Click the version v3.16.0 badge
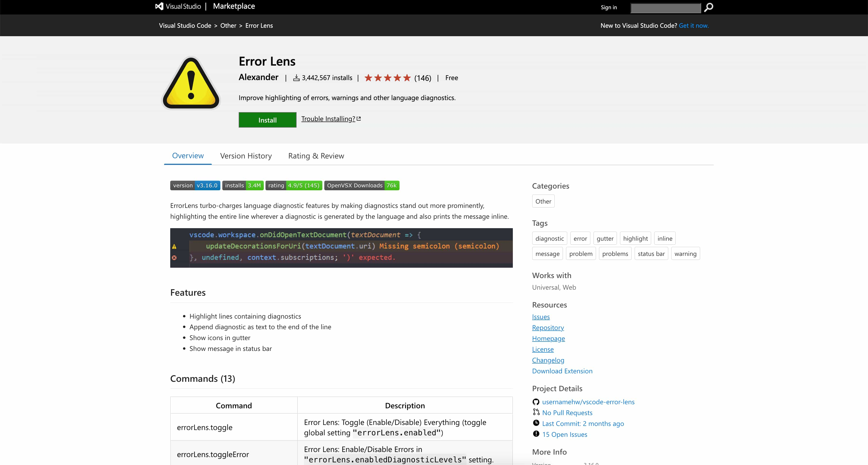This screenshot has width=868, height=465. click(195, 185)
